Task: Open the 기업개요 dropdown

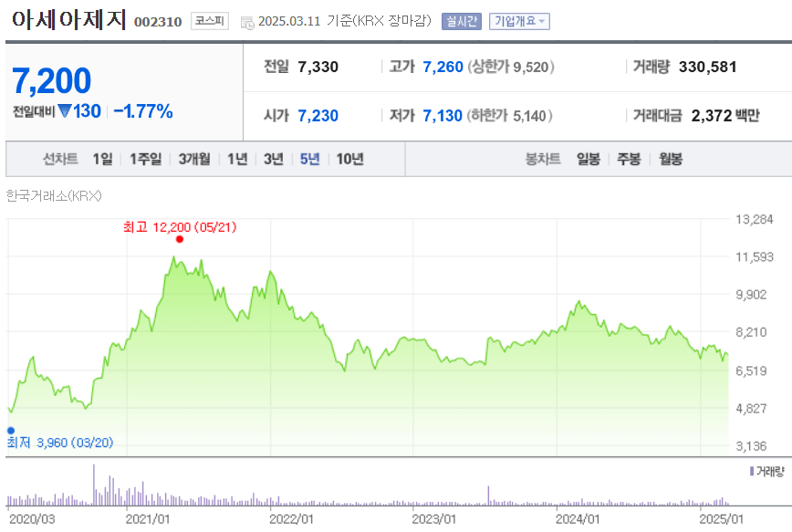Action: pyautogui.click(x=519, y=21)
